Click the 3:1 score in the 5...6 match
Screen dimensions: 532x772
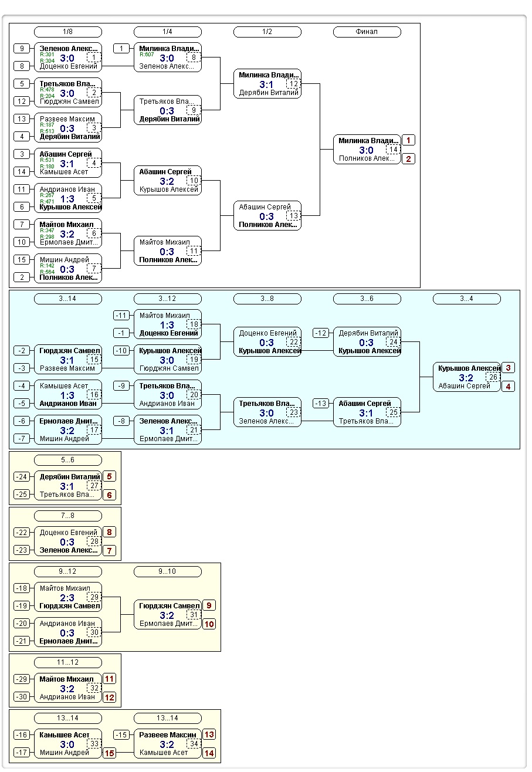click(67, 486)
